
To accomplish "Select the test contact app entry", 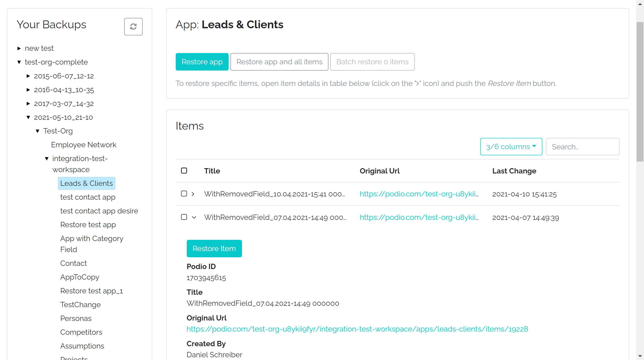I will click(x=88, y=197).
